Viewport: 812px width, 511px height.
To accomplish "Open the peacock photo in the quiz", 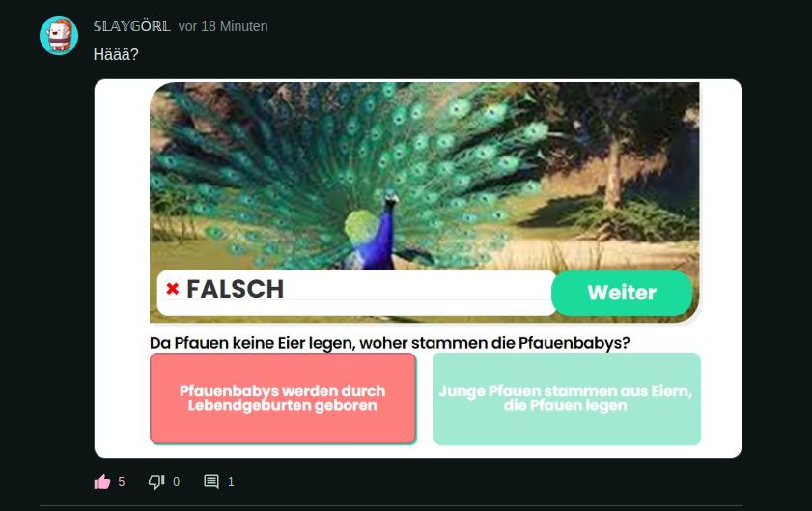I will pos(425,202).
